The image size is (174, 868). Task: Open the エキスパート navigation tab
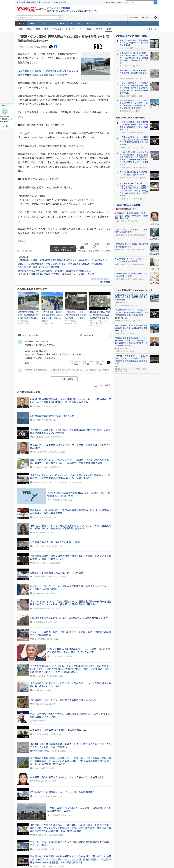click(58, 24)
